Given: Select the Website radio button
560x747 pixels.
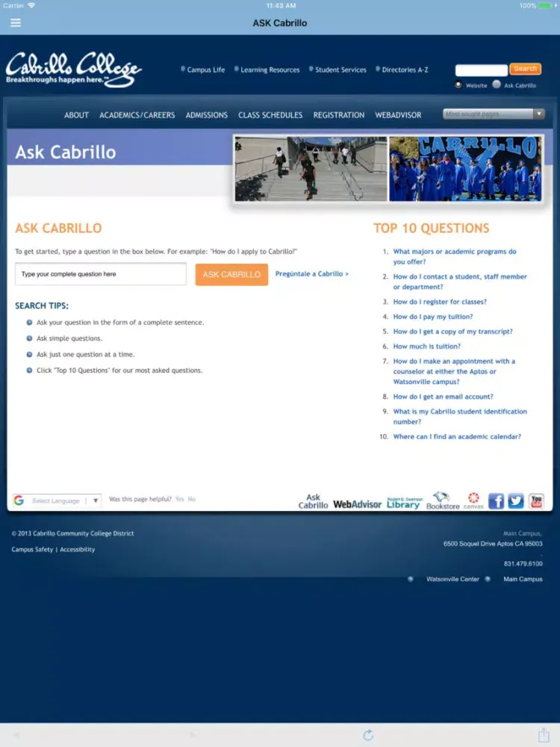Looking at the screenshot, I should [458, 85].
